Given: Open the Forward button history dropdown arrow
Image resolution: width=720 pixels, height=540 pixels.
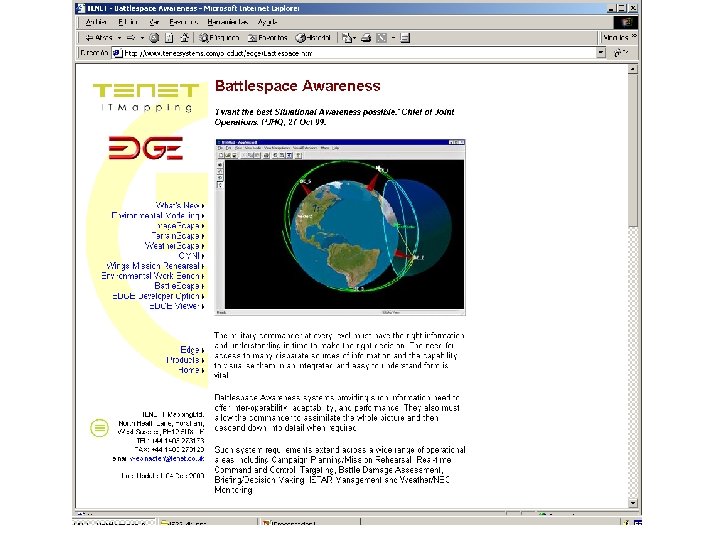Looking at the screenshot, I should tap(142, 38).
